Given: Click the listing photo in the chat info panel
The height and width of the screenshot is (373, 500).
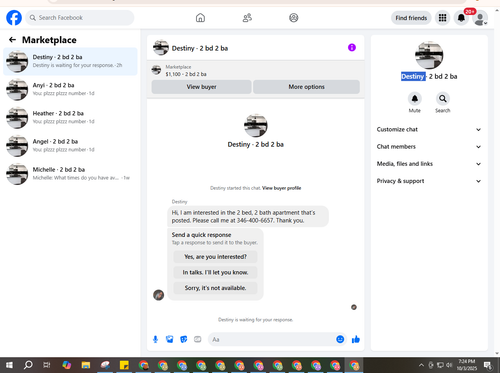Looking at the screenshot, I should tap(429, 55).
